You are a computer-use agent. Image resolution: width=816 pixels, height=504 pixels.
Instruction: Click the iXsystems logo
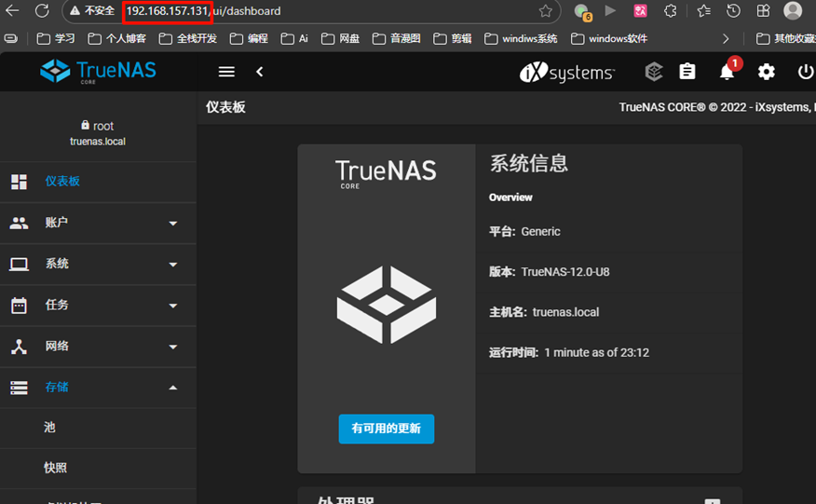(567, 73)
